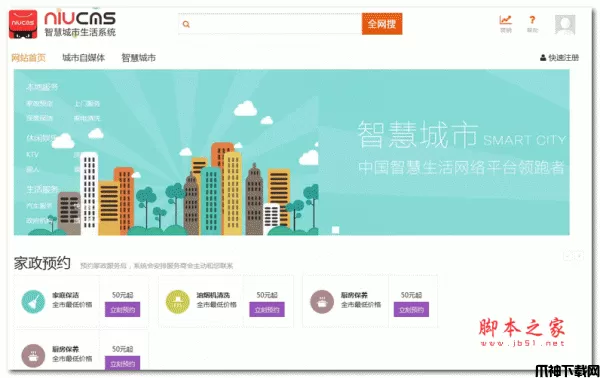Click the orange 全网搜 button

[382, 24]
